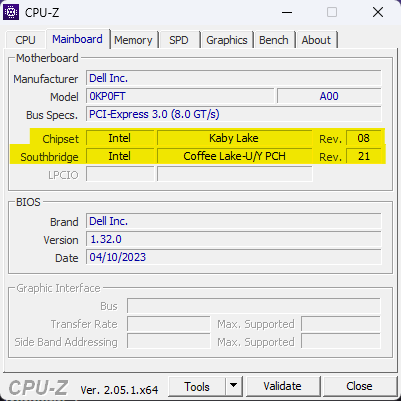The height and width of the screenshot is (401, 401).
Task: Switch to the SPD tab
Action: 179,40
